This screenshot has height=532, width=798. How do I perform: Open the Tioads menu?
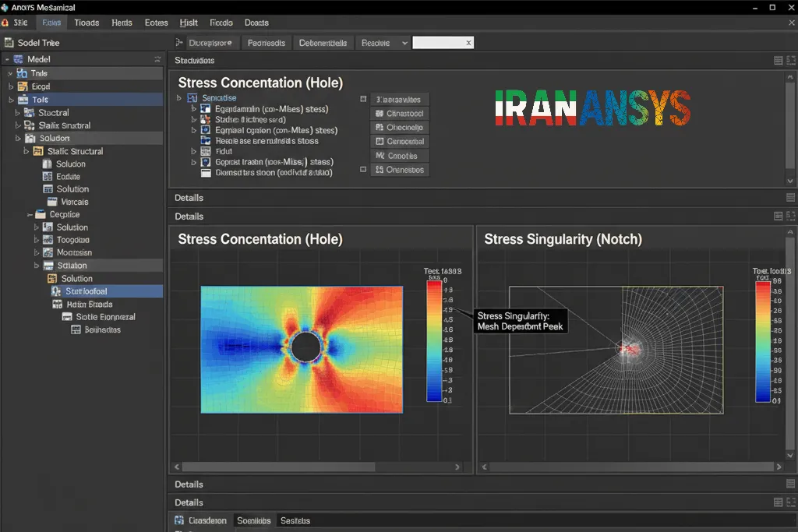coord(87,23)
